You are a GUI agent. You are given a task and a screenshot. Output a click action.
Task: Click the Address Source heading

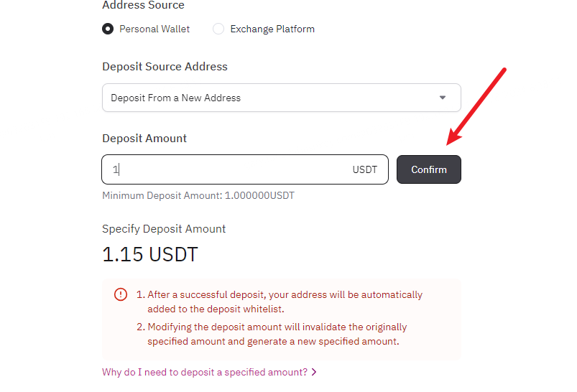click(143, 6)
